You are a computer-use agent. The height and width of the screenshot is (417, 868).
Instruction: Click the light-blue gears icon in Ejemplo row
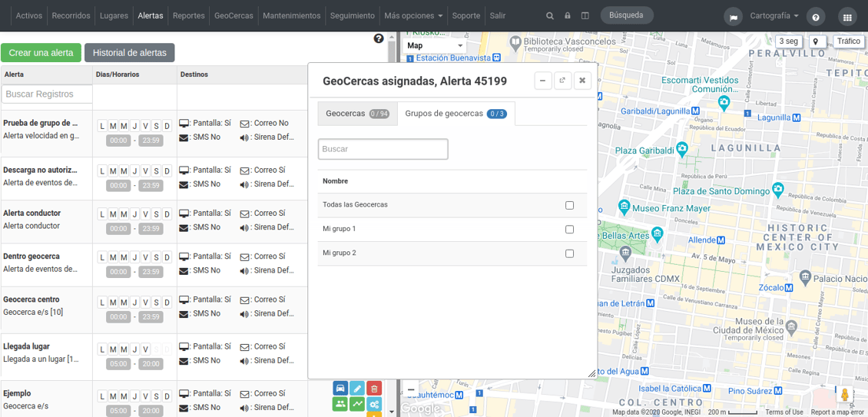[x=374, y=404]
